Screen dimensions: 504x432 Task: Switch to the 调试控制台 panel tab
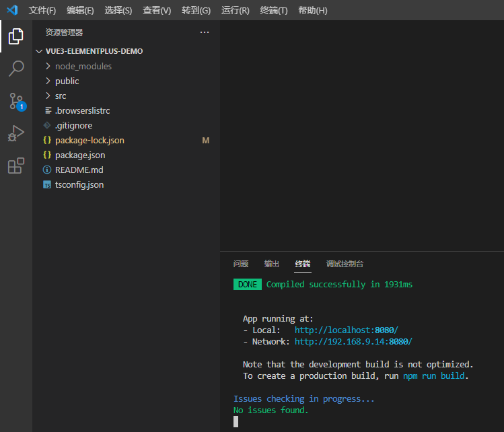pyautogui.click(x=345, y=264)
